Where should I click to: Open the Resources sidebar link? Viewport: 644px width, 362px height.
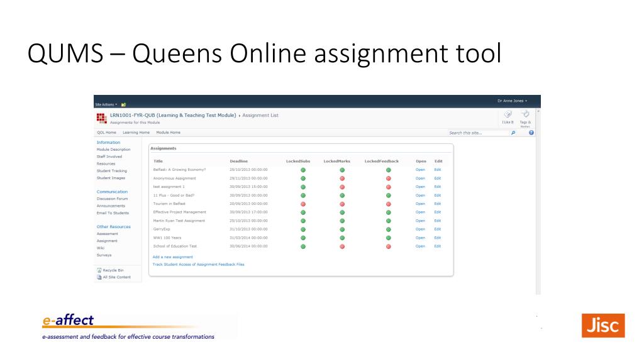[106, 164]
